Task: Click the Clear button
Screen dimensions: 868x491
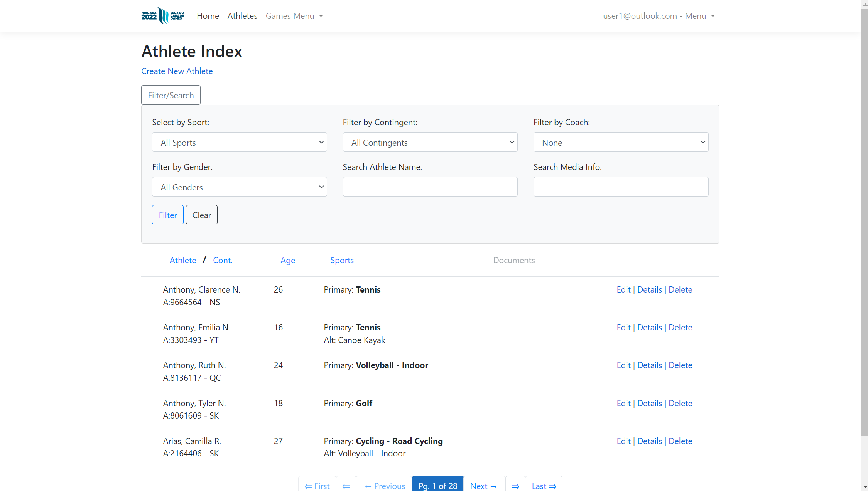Action: pyautogui.click(x=201, y=215)
